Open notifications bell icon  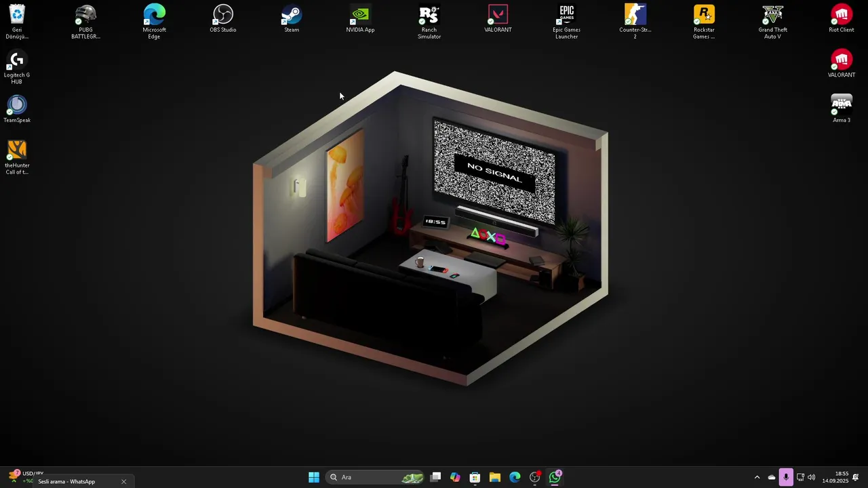(856, 477)
